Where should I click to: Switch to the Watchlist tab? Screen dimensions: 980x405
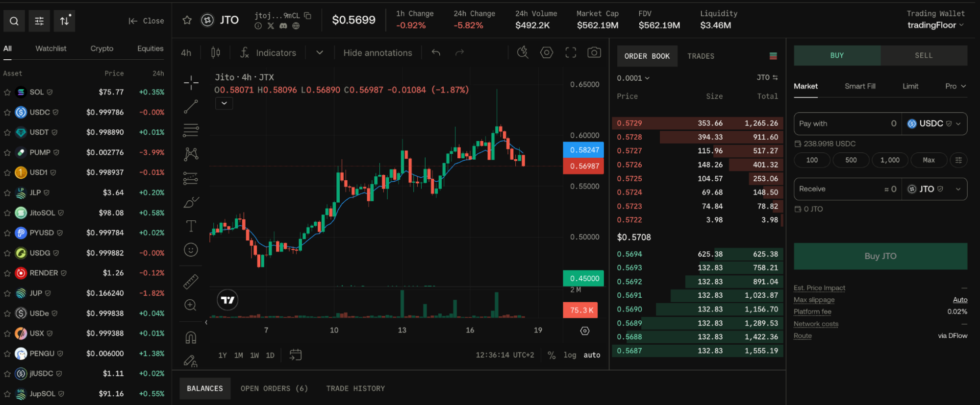point(51,48)
